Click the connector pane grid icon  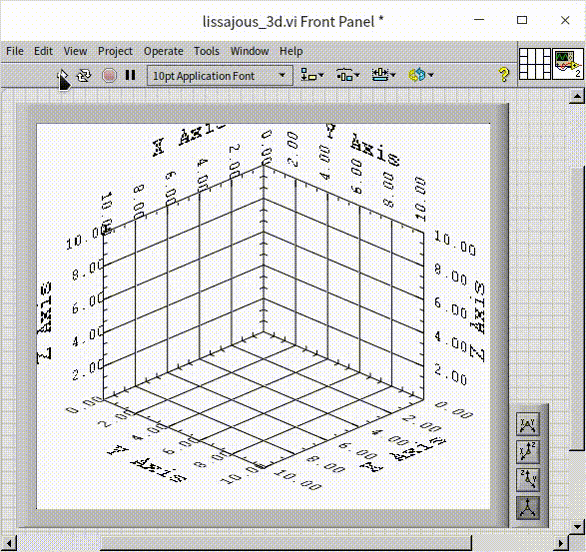(535, 64)
